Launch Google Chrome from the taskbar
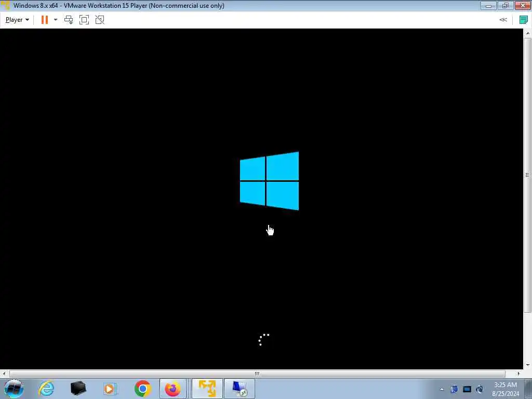Viewport: 532px width, 399px height. tap(142, 389)
